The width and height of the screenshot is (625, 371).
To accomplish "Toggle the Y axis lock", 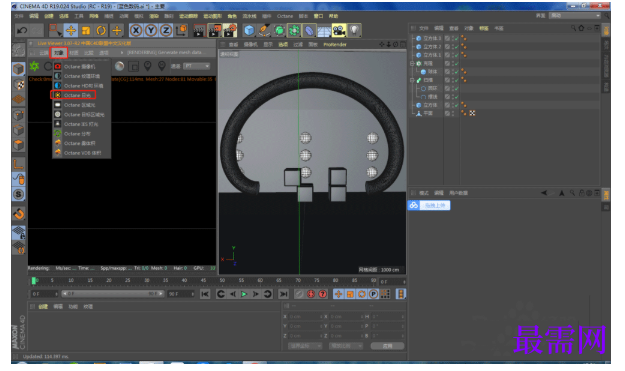I will coord(151,30).
